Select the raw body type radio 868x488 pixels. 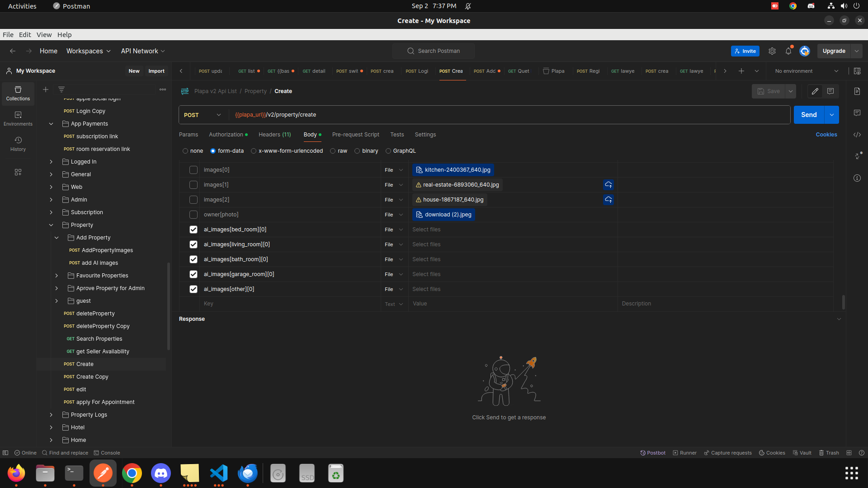pyautogui.click(x=333, y=151)
